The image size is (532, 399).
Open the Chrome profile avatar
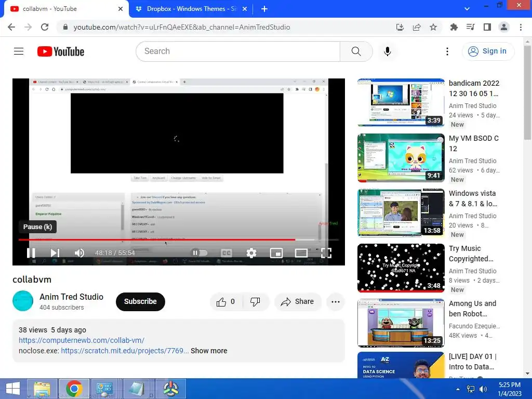click(x=504, y=27)
